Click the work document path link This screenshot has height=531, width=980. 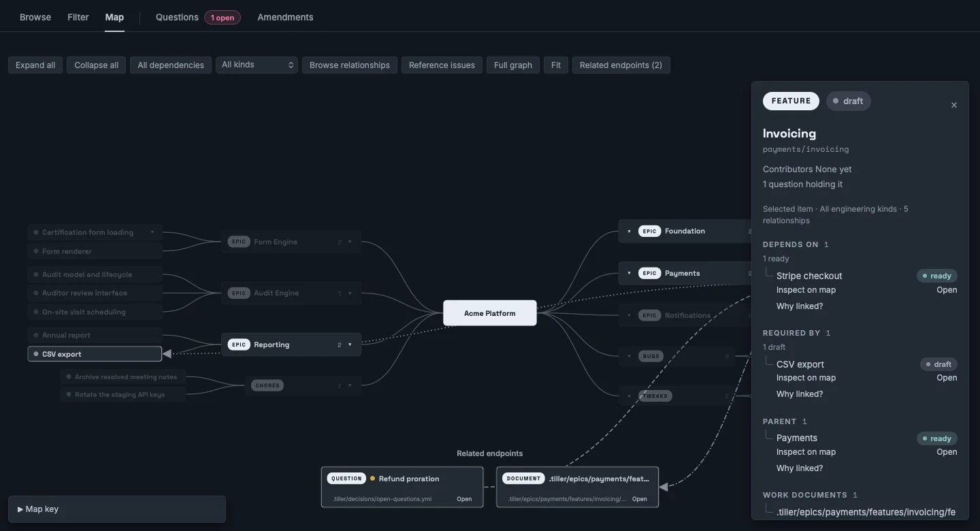[866, 512]
